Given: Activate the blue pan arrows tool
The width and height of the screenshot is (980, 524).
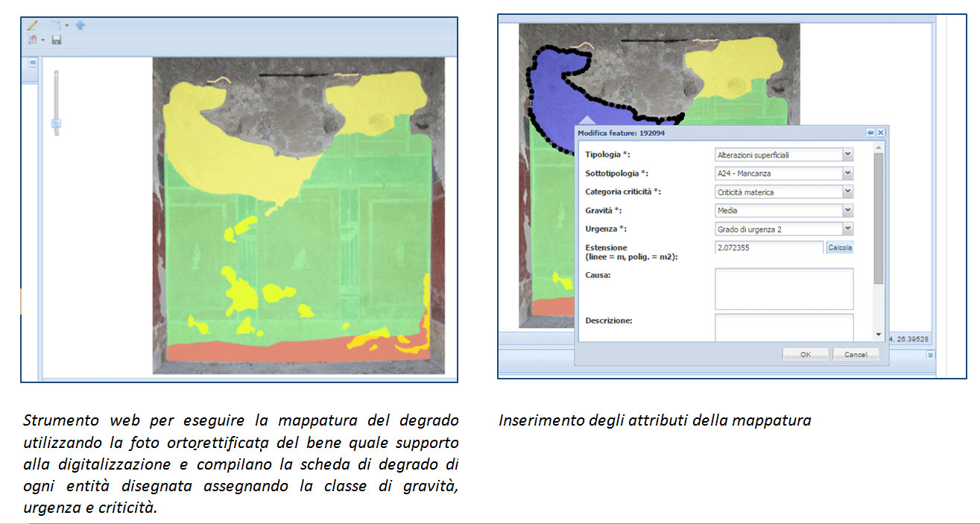Looking at the screenshot, I should 80,25.
